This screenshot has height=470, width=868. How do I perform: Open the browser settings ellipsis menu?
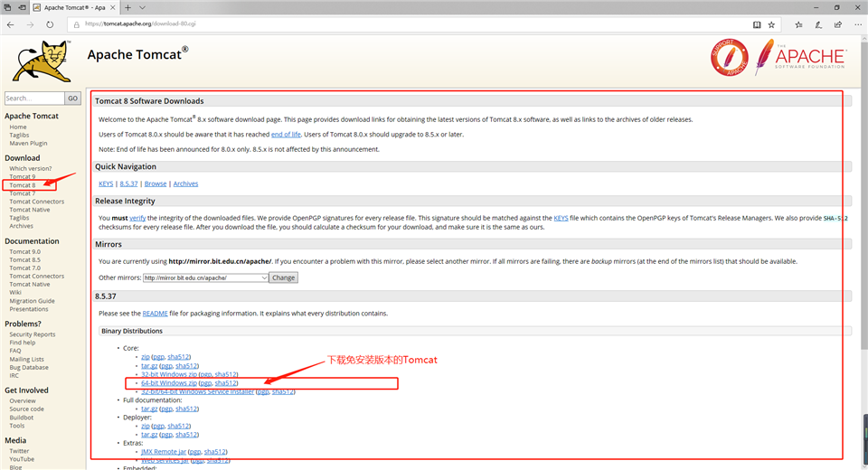(x=858, y=24)
